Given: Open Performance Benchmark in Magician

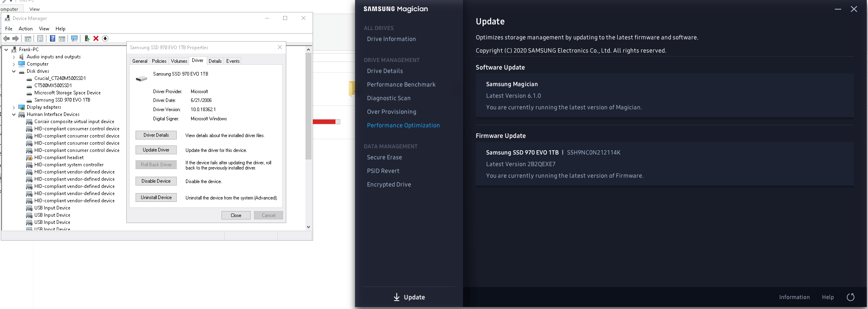Looking at the screenshot, I should pyautogui.click(x=401, y=84).
